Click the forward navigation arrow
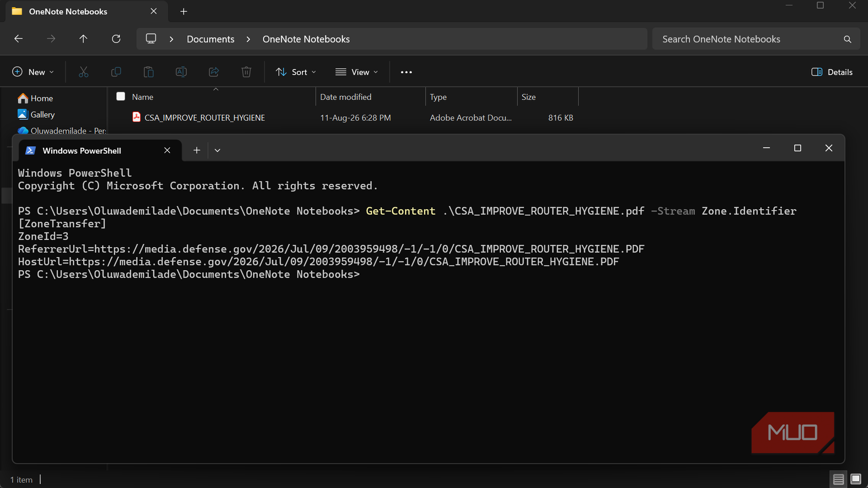 51,39
